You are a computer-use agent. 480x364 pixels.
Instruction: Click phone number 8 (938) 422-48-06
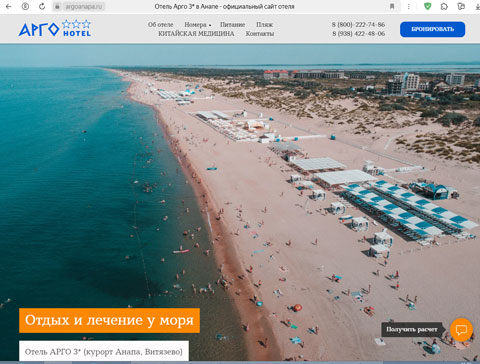pyautogui.click(x=358, y=34)
